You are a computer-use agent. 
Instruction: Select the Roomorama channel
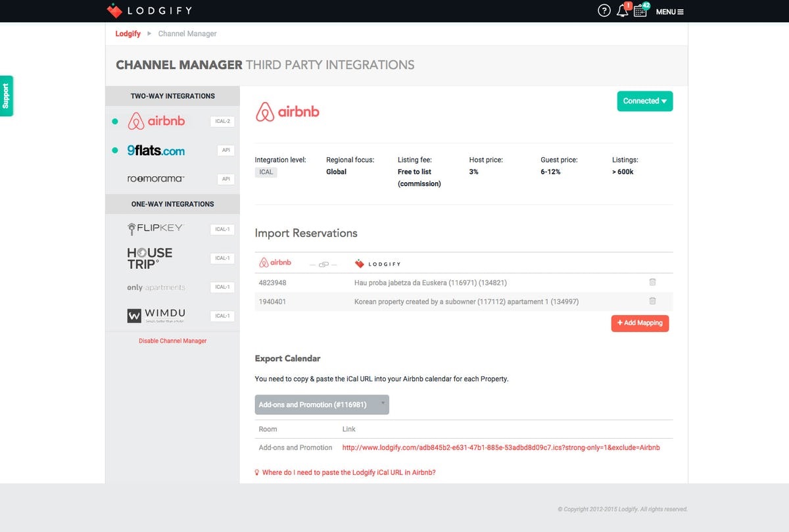pyautogui.click(x=156, y=178)
